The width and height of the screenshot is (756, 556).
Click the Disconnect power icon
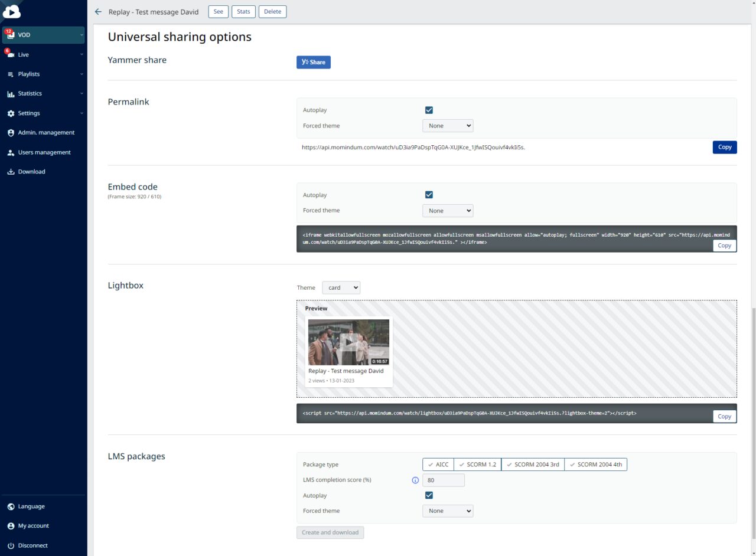point(11,545)
